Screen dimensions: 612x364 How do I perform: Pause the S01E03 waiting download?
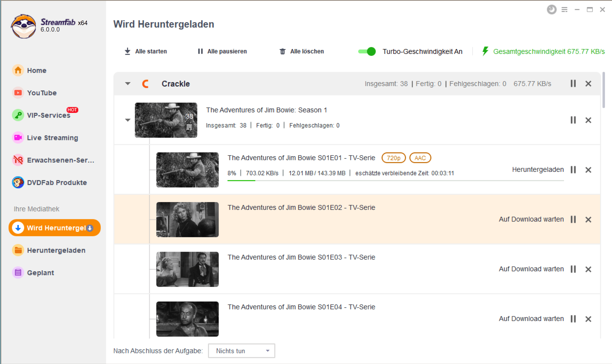tap(573, 269)
